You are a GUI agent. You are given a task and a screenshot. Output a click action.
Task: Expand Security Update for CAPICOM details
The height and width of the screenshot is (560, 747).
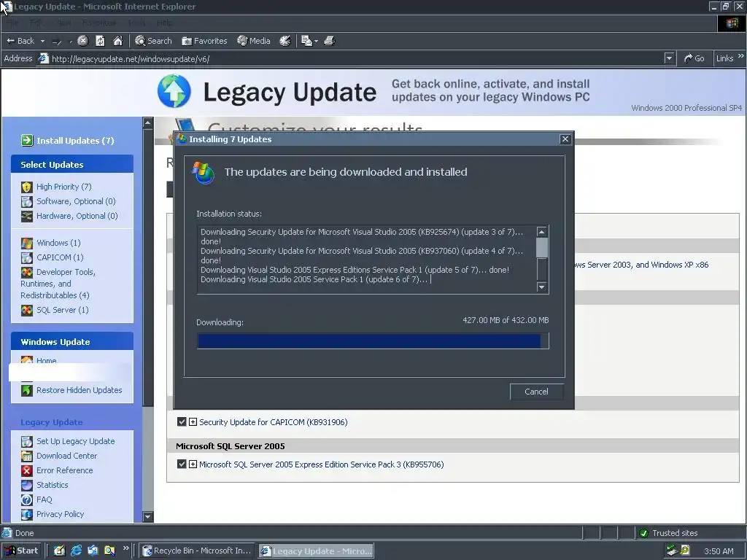(x=193, y=422)
